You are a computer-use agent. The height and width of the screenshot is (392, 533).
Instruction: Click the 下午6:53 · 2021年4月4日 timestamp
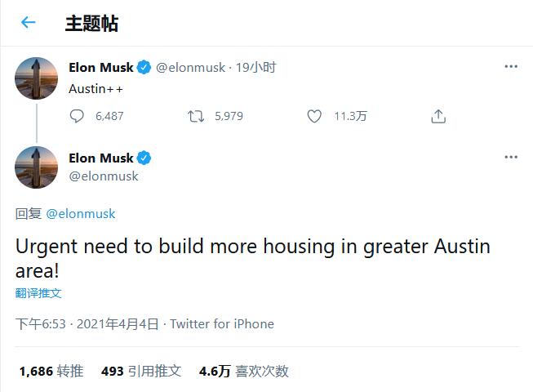(87, 323)
